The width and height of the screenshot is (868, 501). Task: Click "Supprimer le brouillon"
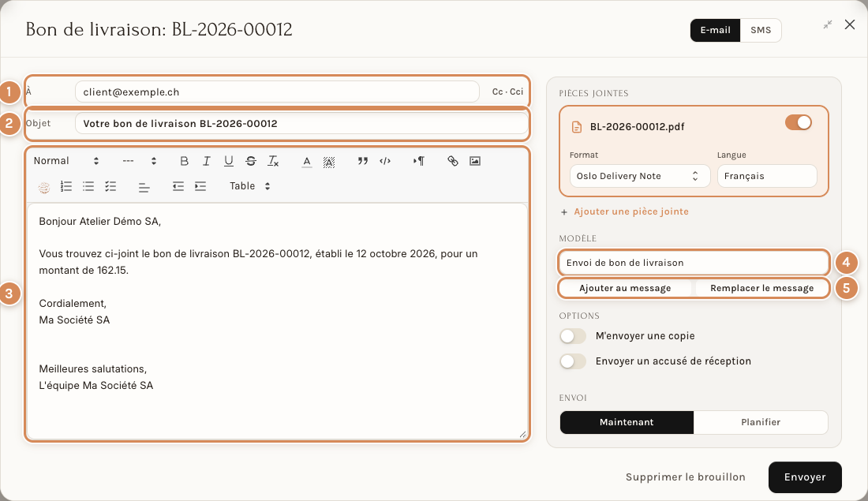685,477
